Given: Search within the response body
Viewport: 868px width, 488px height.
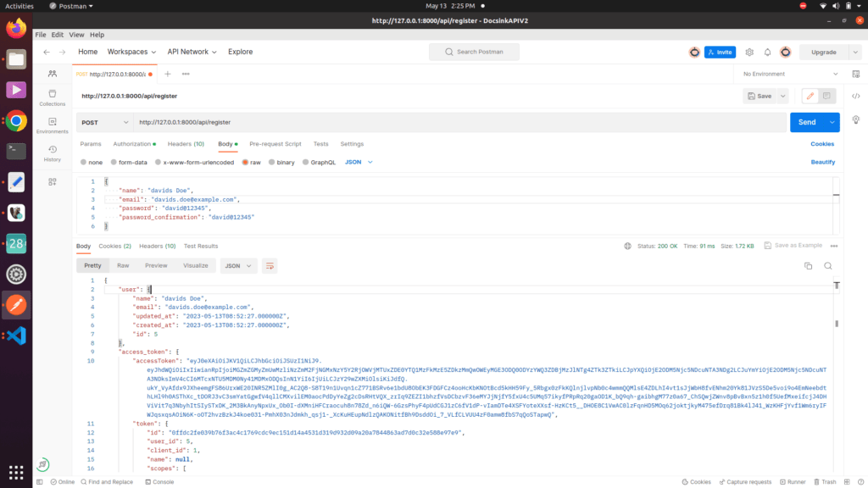Looking at the screenshot, I should pos(827,265).
